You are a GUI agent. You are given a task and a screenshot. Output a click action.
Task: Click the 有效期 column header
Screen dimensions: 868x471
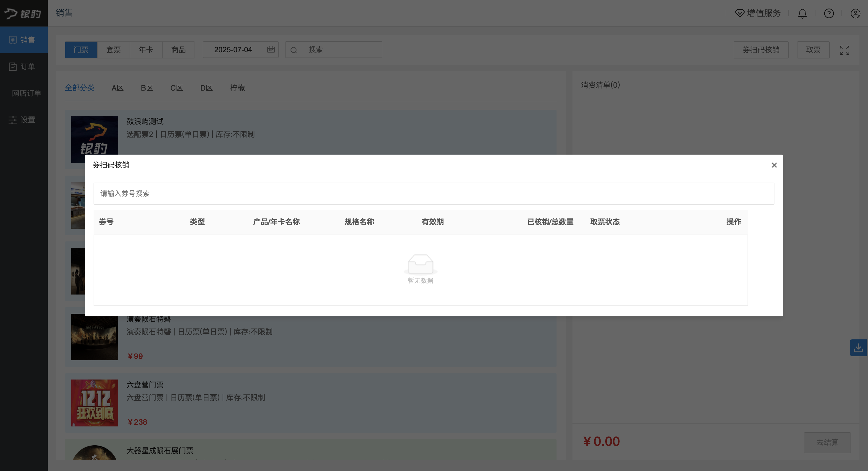coord(432,222)
